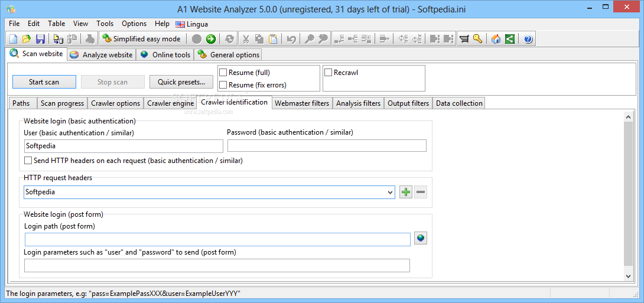Viewport: 644px width, 303px height.
Task: Click the printer toolbar icon
Action: (x=90, y=39)
